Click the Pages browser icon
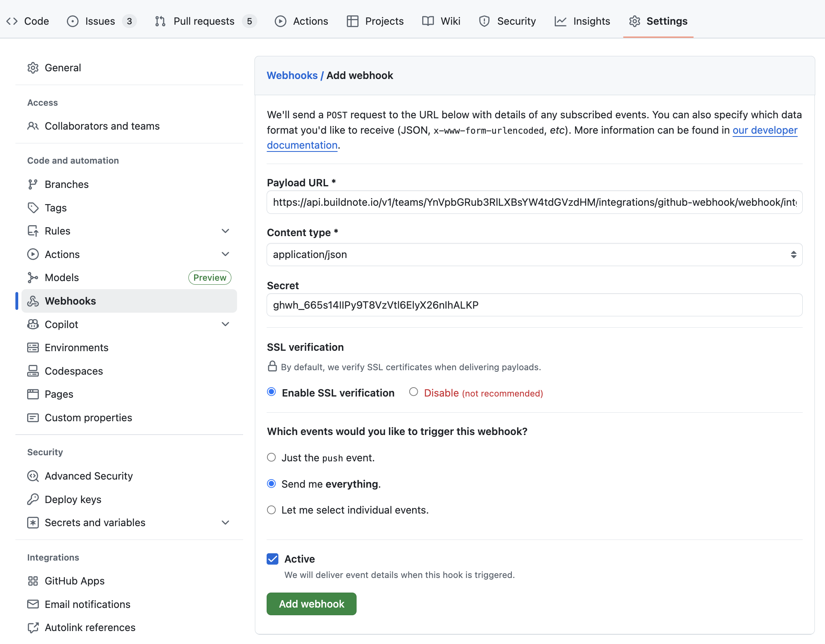The width and height of the screenshot is (825, 644). pos(33,394)
